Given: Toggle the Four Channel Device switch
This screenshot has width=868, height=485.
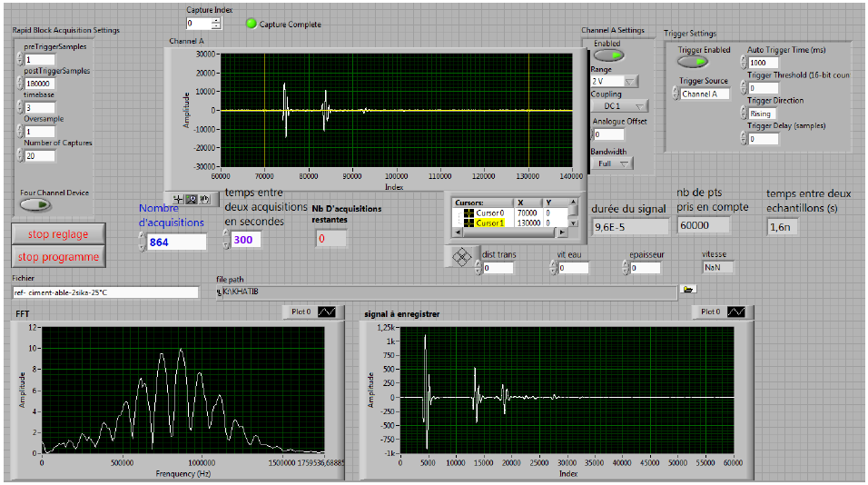Looking at the screenshot, I should pos(35,204).
